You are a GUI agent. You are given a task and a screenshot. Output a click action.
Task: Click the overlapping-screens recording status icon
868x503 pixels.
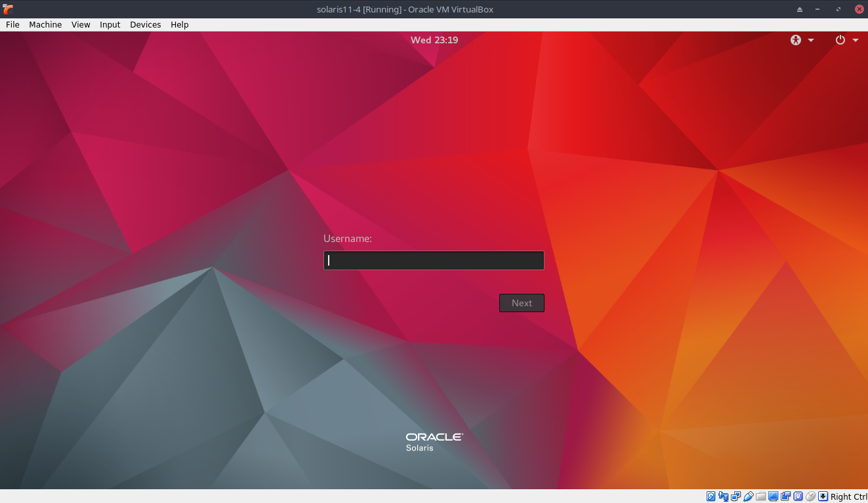pos(785,496)
